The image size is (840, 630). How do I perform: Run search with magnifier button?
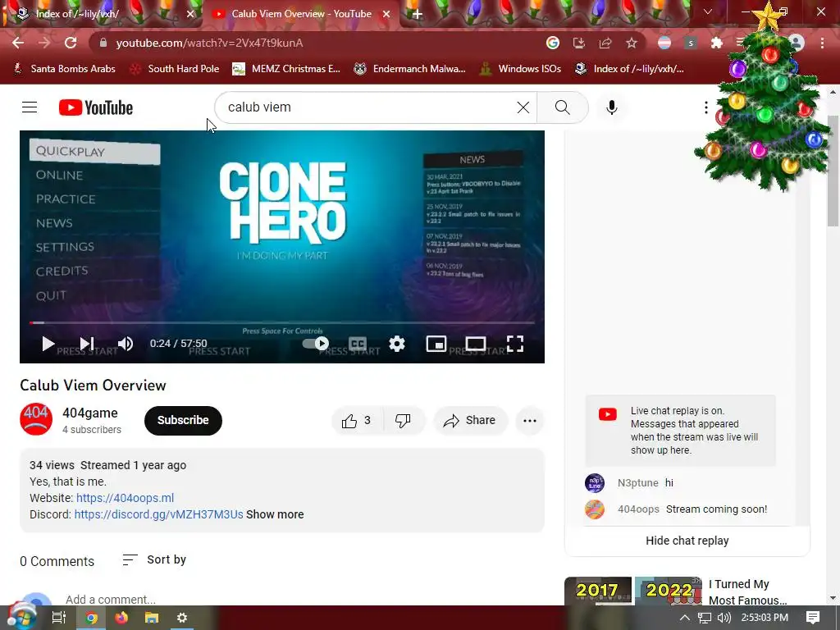coord(563,107)
